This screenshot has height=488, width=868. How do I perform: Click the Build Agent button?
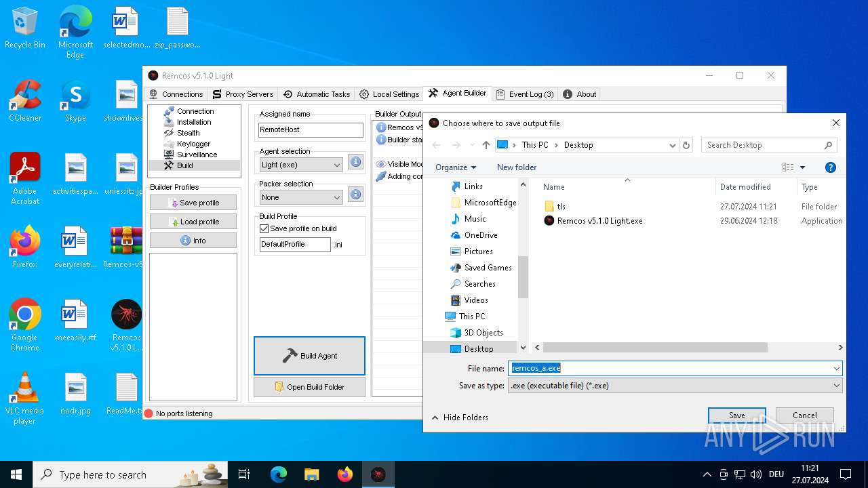[309, 356]
